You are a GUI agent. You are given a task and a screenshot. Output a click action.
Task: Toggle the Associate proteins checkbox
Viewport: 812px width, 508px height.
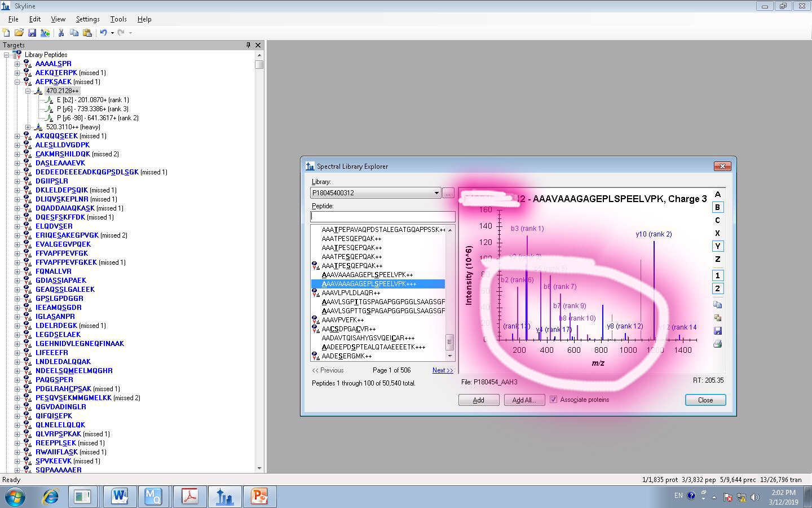click(554, 400)
